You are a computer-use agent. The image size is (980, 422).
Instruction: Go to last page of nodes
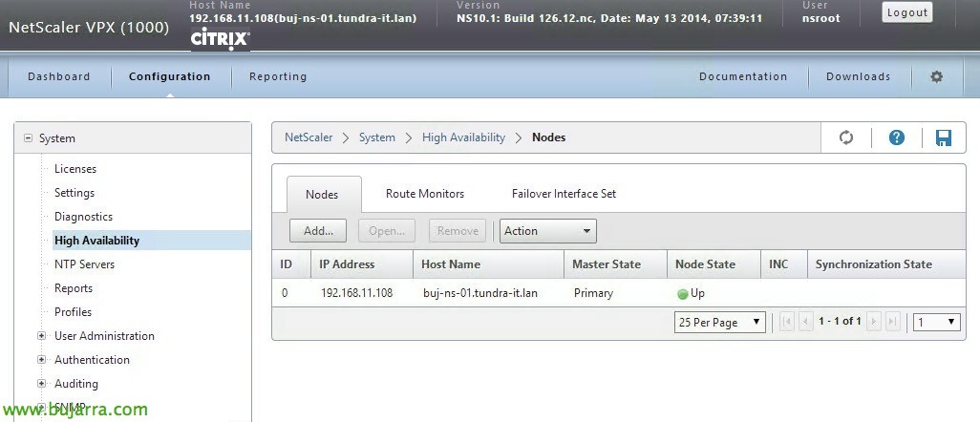pos(892,322)
